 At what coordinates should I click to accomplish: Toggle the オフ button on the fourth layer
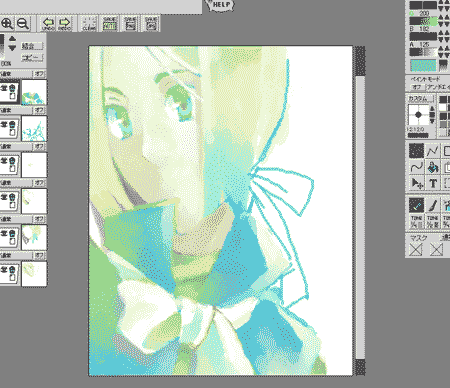pos(39,183)
